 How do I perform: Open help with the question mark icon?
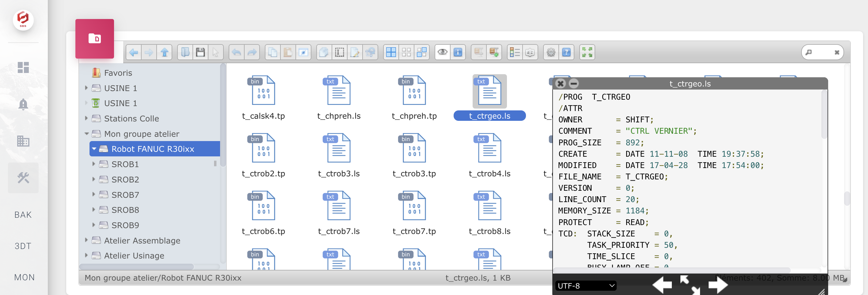click(x=566, y=52)
